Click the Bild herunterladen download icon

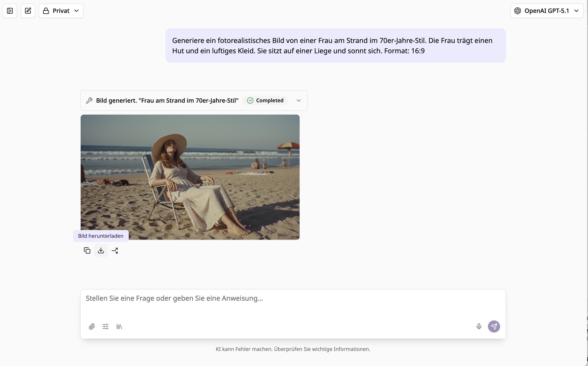(x=101, y=250)
